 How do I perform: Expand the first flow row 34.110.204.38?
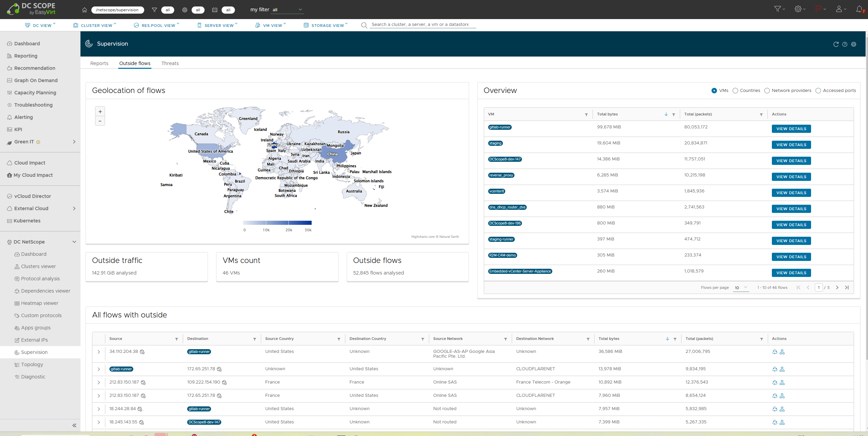pos(99,352)
